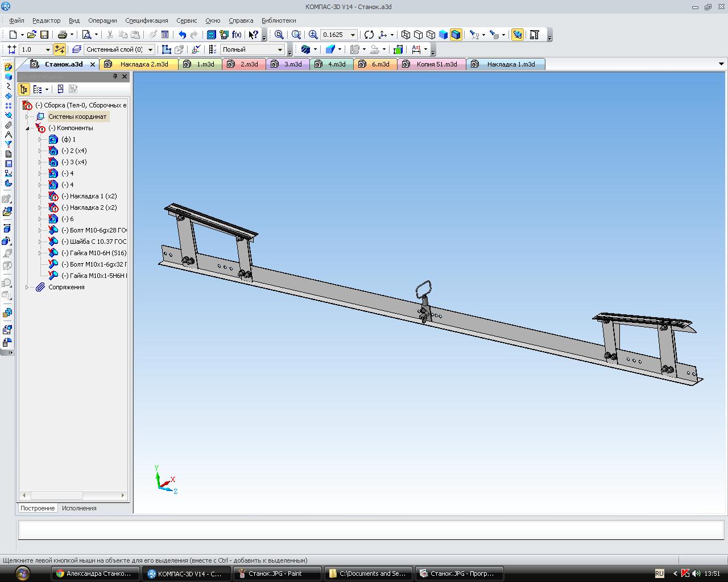The height and width of the screenshot is (582, 728).
Task: Collapse the Компоненты tree node
Action: click(x=27, y=128)
